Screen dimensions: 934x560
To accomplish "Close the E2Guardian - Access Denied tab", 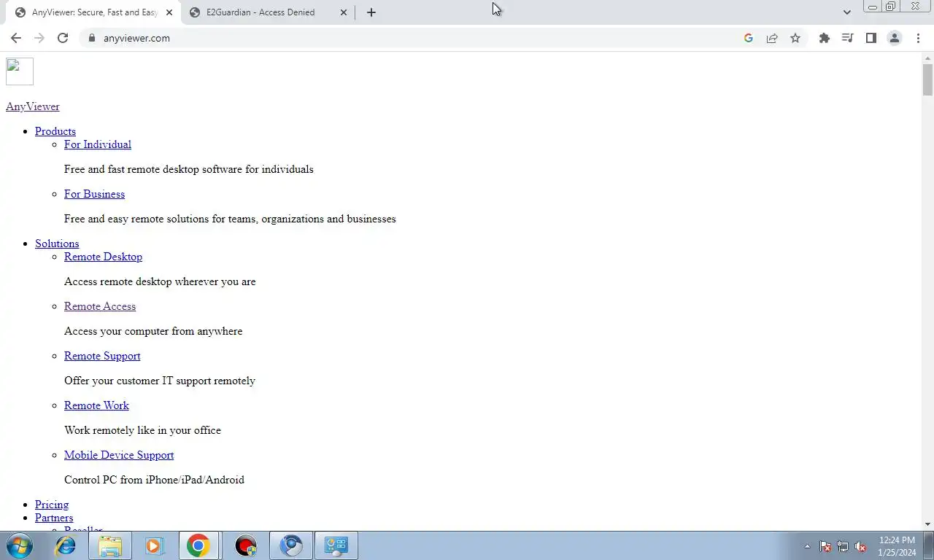I will tap(344, 12).
